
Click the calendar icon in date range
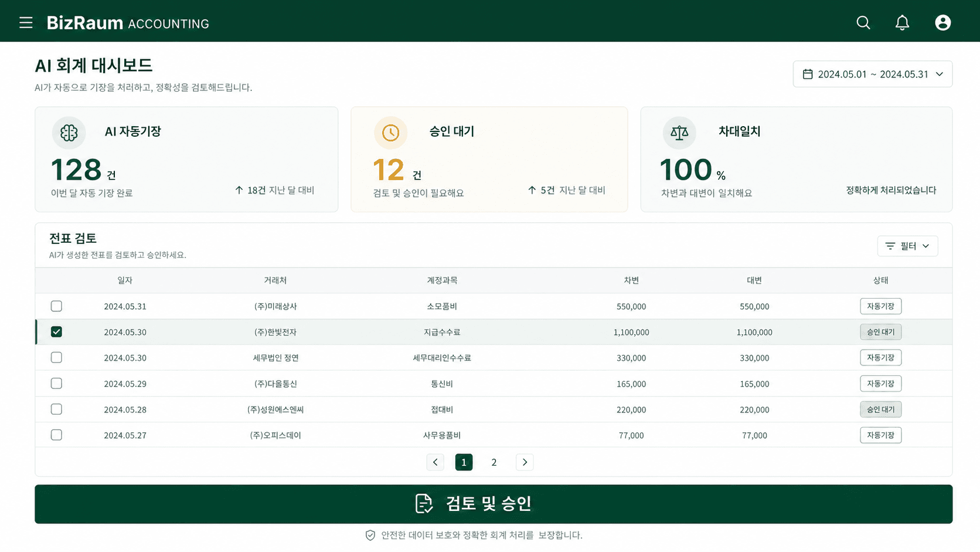click(x=807, y=74)
